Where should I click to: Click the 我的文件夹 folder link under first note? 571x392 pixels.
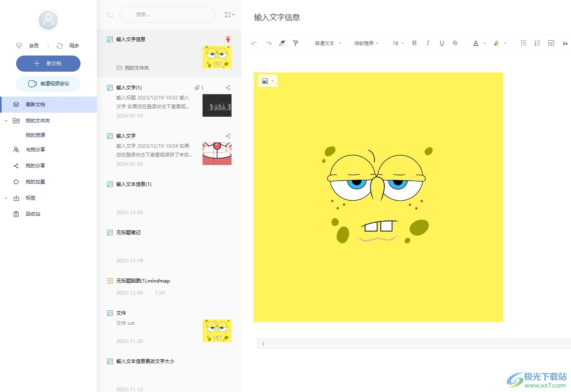pyautogui.click(x=133, y=68)
